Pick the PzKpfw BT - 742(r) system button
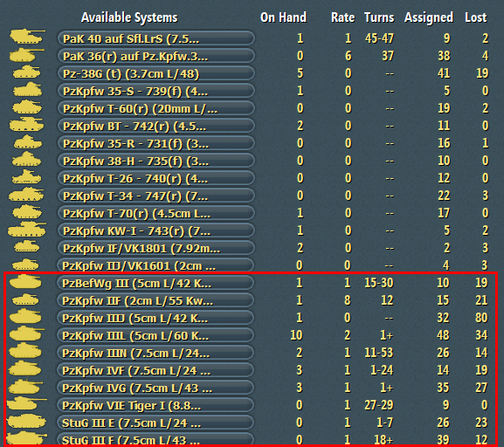This screenshot has height=447, width=504. pyautogui.click(x=155, y=126)
